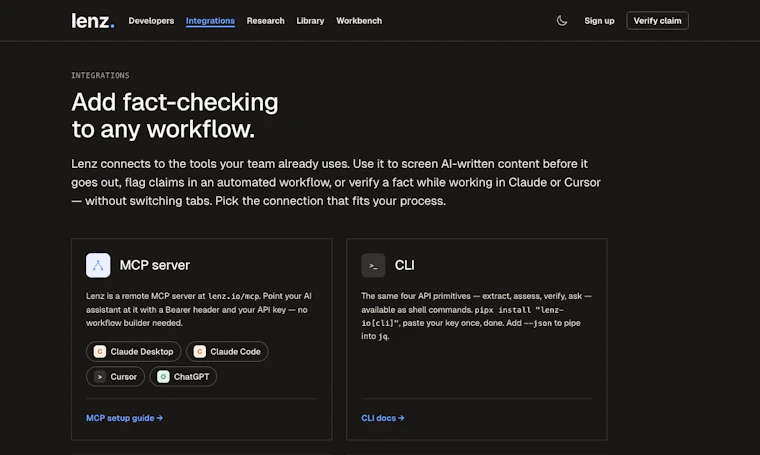
Task: Select the Cursor chip
Action: [115, 377]
